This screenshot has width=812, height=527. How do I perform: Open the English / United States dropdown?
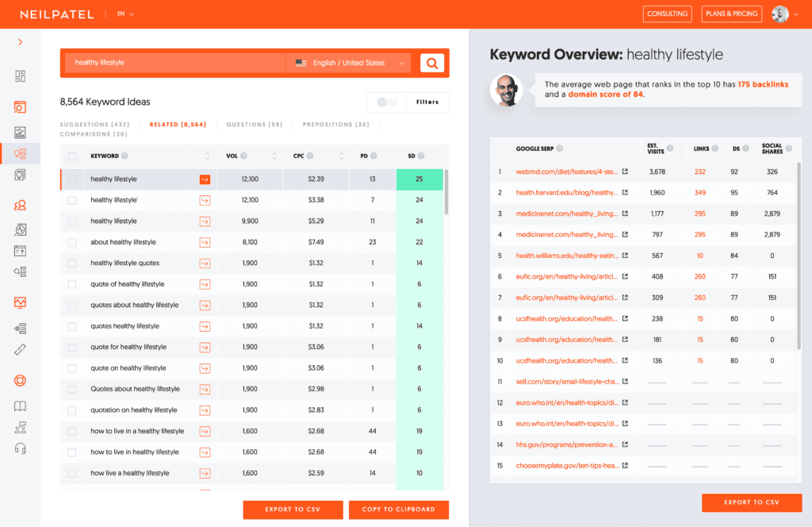coord(349,63)
